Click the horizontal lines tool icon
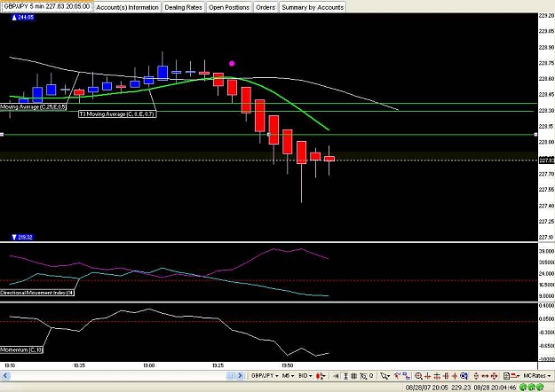 [437, 376]
